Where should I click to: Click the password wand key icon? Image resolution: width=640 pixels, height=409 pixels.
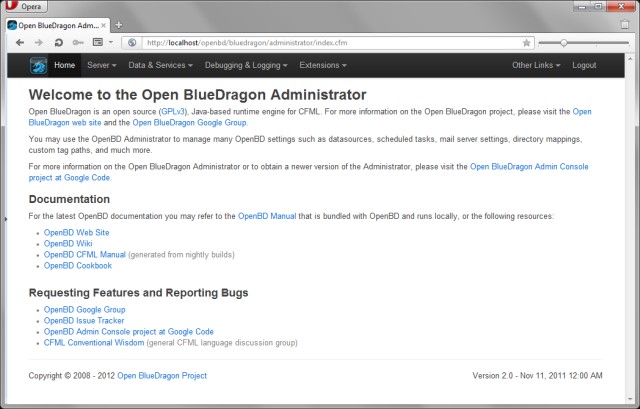pyautogui.click(x=78, y=42)
